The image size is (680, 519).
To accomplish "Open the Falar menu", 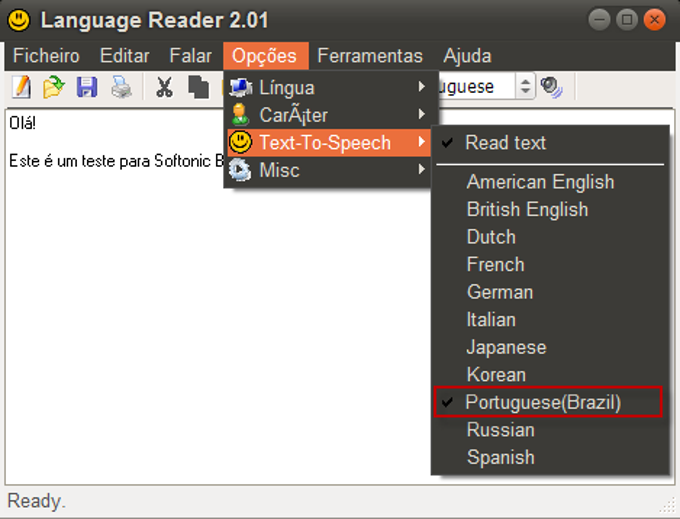I will [x=191, y=56].
